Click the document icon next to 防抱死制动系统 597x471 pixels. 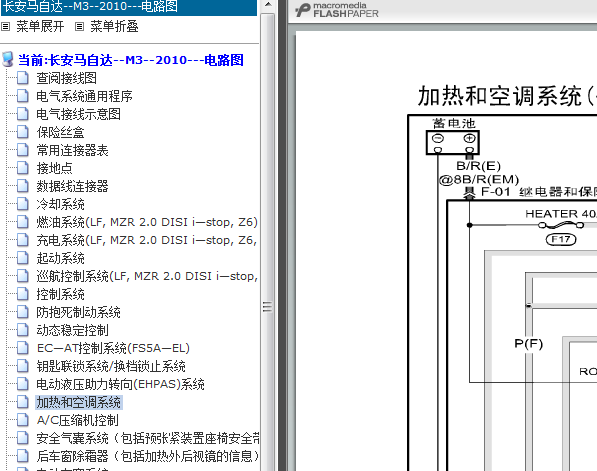pyautogui.click(x=23, y=312)
